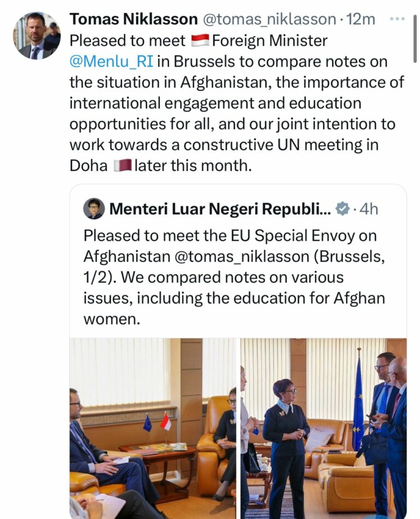
Task: Open the Tomas Niklasson display name
Action: [x=133, y=19]
